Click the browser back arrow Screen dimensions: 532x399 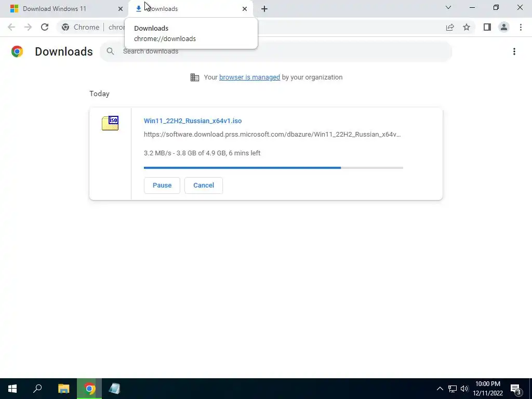(11, 27)
